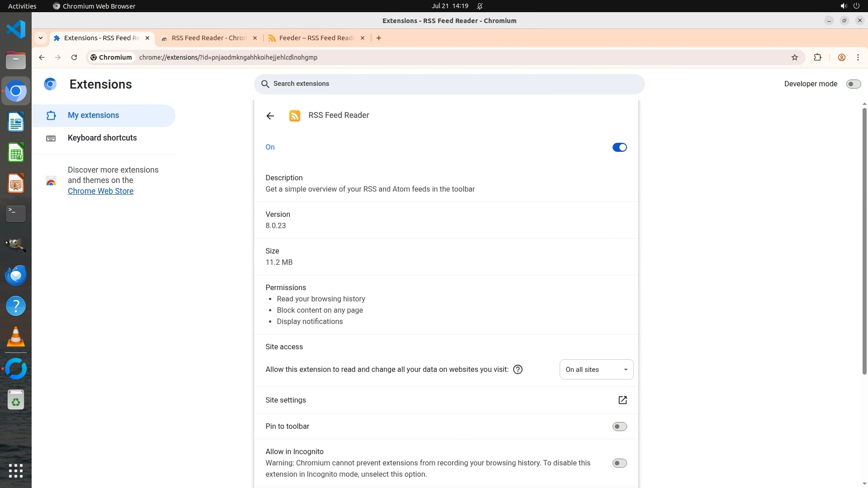Launch Visual Studio Code from the dock
The width and height of the screenshot is (868, 488).
(16, 30)
